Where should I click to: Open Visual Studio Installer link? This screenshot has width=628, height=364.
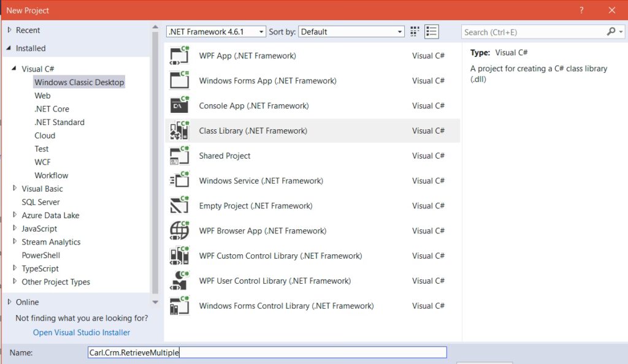click(x=82, y=333)
